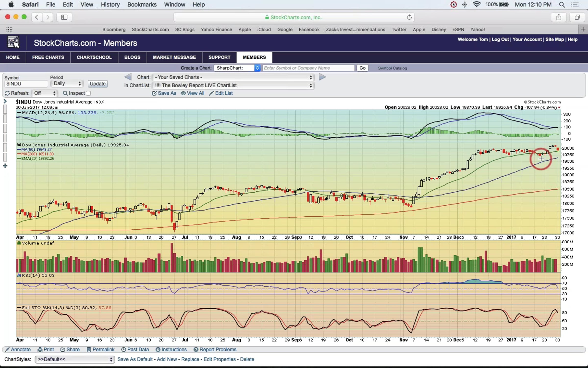Expand chart panel with blue plus icon

(5, 166)
